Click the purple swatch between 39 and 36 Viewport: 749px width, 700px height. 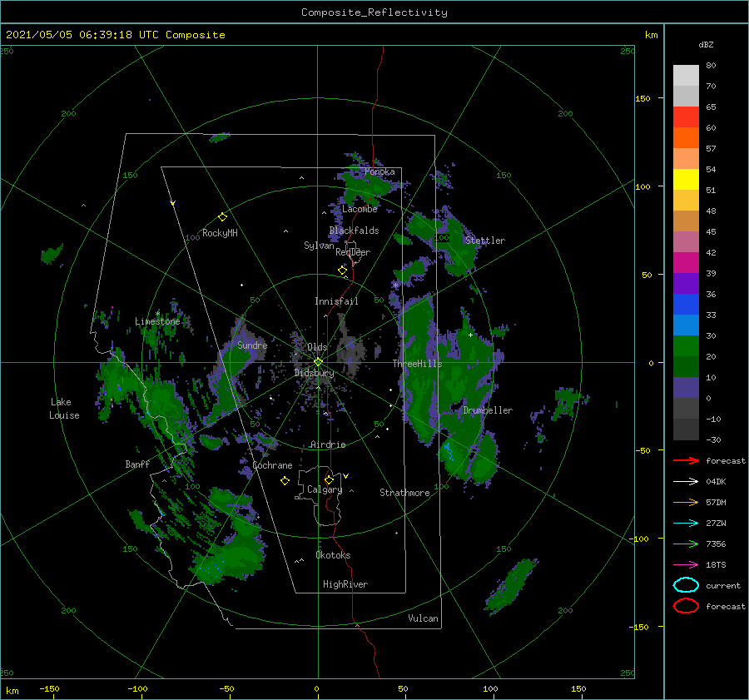click(x=686, y=283)
